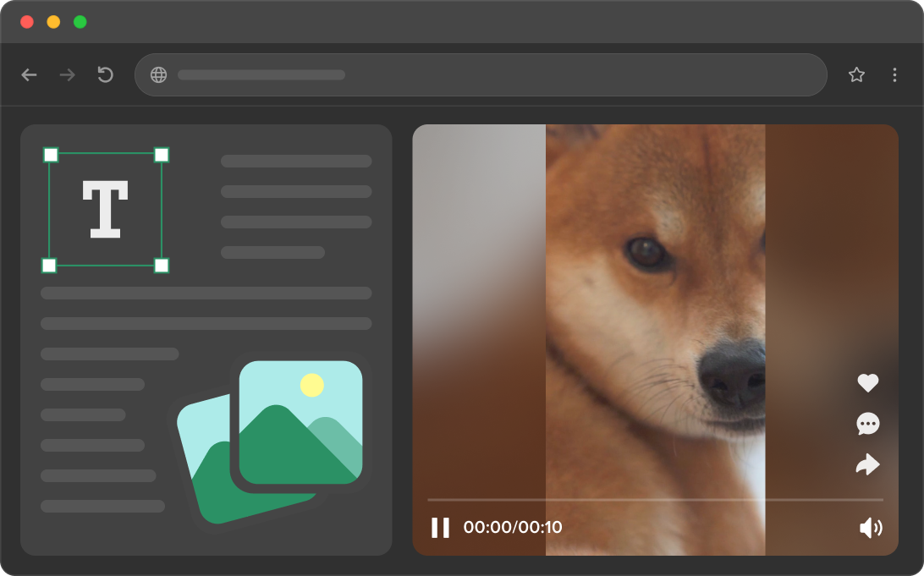The width and height of the screenshot is (924, 576).
Task: Open comments with the speech bubble icon
Action: 868,424
